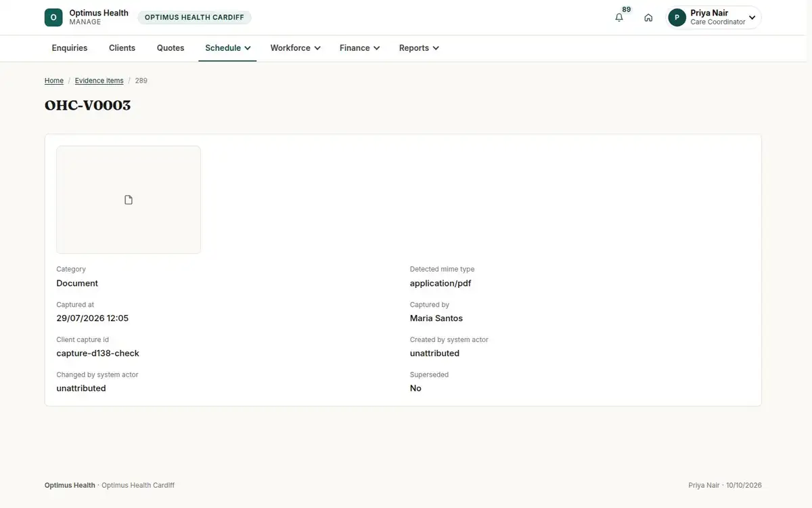The height and width of the screenshot is (508, 812).
Task: Open the Schedule dropdown menu
Action: pos(227,48)
